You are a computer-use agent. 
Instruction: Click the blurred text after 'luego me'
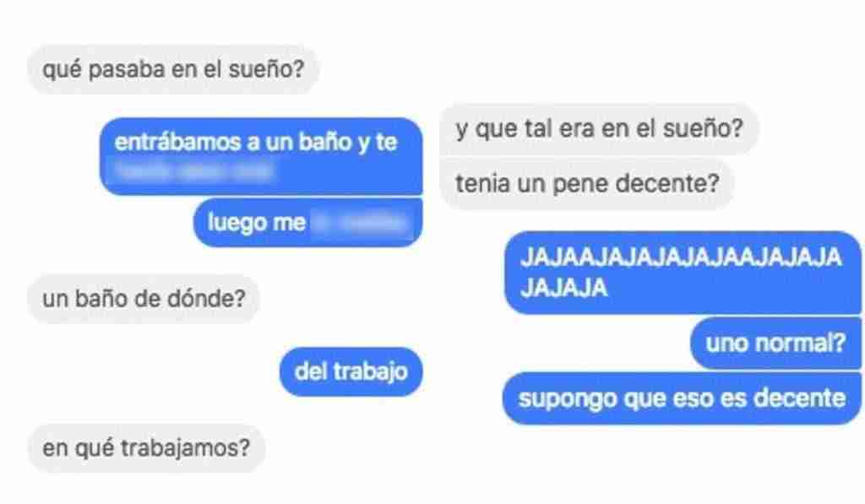point(362,223)
